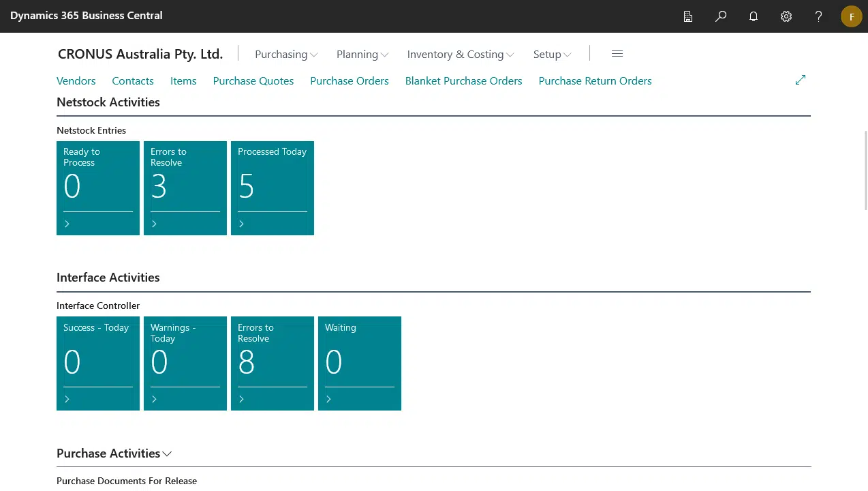Collapse the Purchase Activities section

pos(167,453)
